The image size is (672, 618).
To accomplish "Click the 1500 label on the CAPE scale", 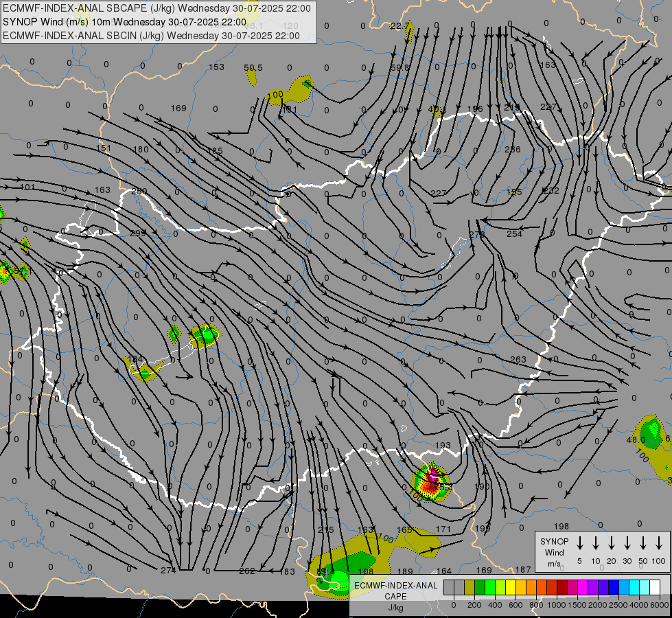I will (x=577, y=605).
